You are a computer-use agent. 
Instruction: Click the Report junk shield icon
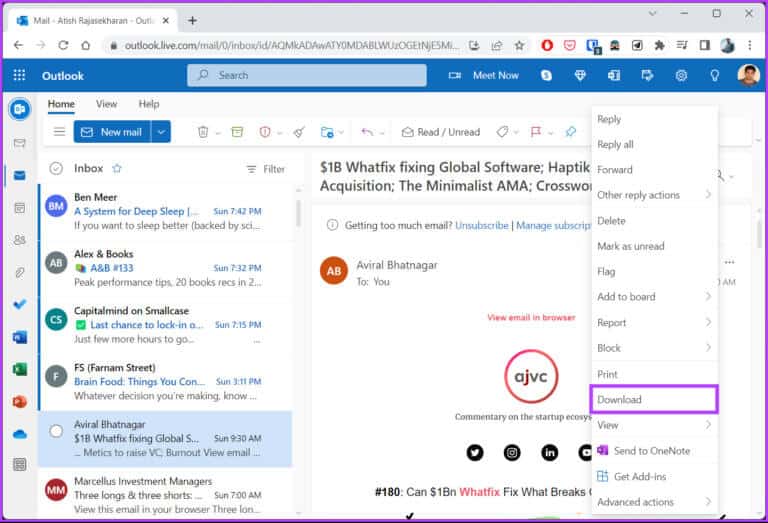[x=265, y=132]
